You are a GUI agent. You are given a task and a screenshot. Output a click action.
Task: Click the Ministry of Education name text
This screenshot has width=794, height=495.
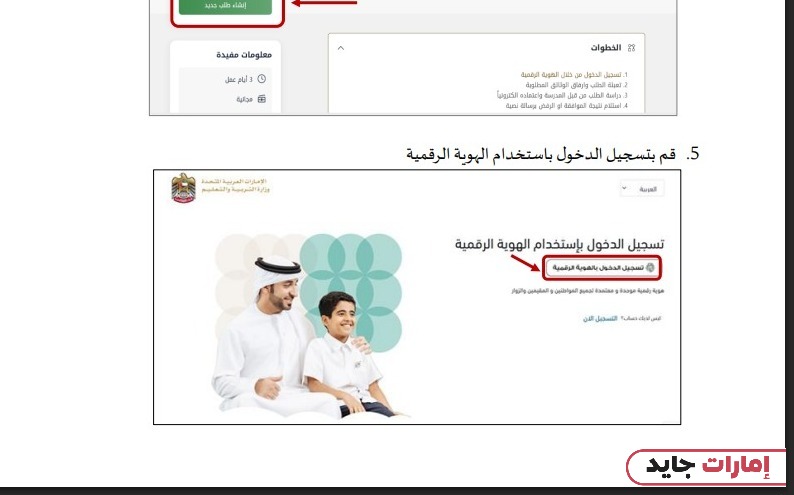point(235,185)
